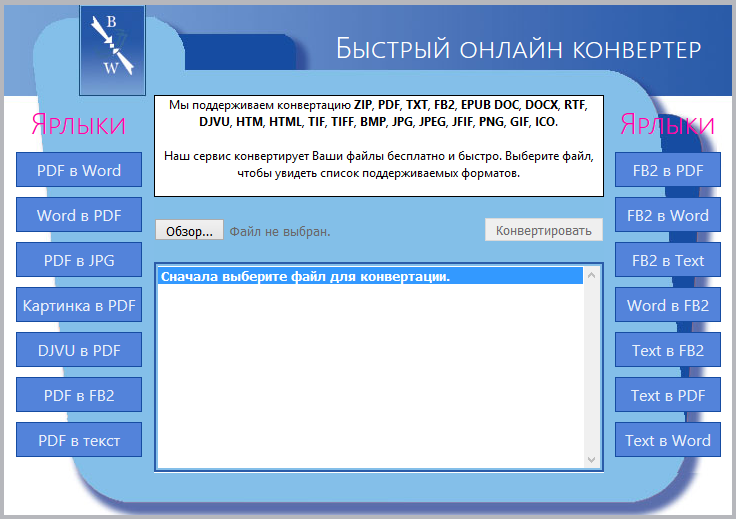Select the FB2 в Word shortcut
Screen dimensions: 736x519
tap(668, 215)
